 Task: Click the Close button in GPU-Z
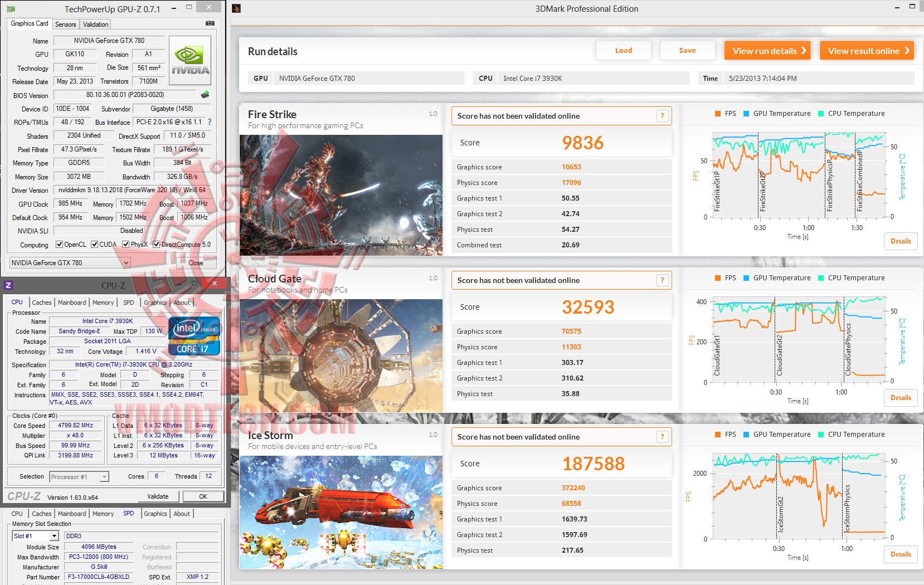[196, 263]
